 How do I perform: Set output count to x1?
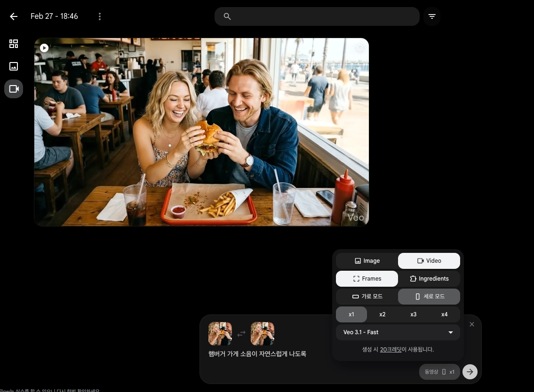[x=351, y=314]
